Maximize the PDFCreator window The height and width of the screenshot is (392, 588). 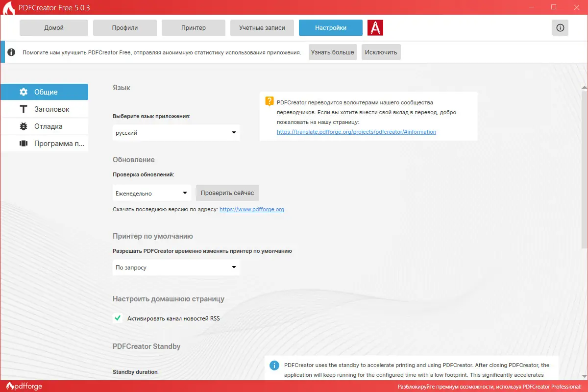point(554,7)
